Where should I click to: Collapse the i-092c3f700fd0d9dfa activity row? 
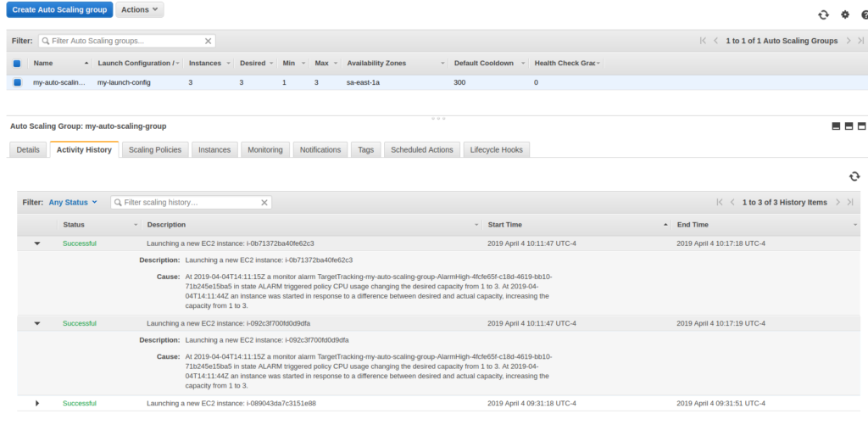point(37,323)
